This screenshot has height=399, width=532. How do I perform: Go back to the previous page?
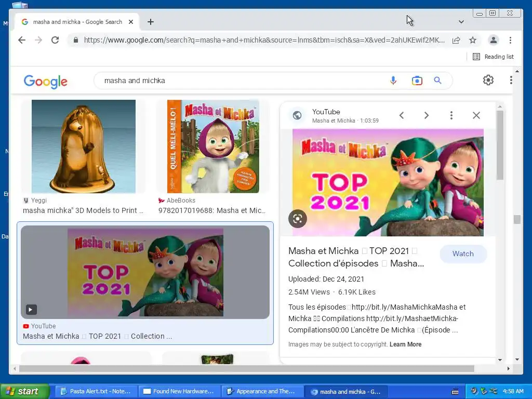point(22,40)
